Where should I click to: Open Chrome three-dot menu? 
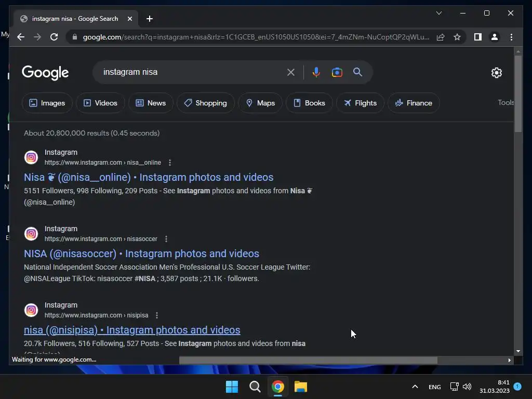(511, 37)
